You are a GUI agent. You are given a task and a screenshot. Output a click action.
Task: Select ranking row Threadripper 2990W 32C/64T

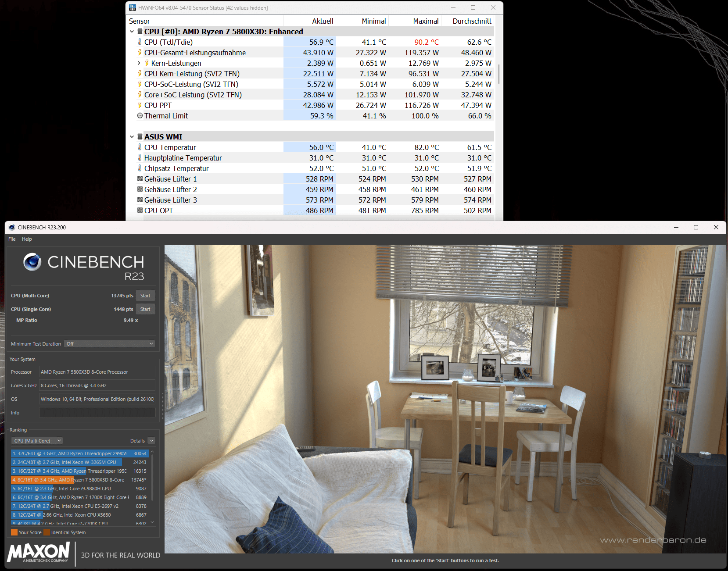pyautogui.click(x=80, y=453)
